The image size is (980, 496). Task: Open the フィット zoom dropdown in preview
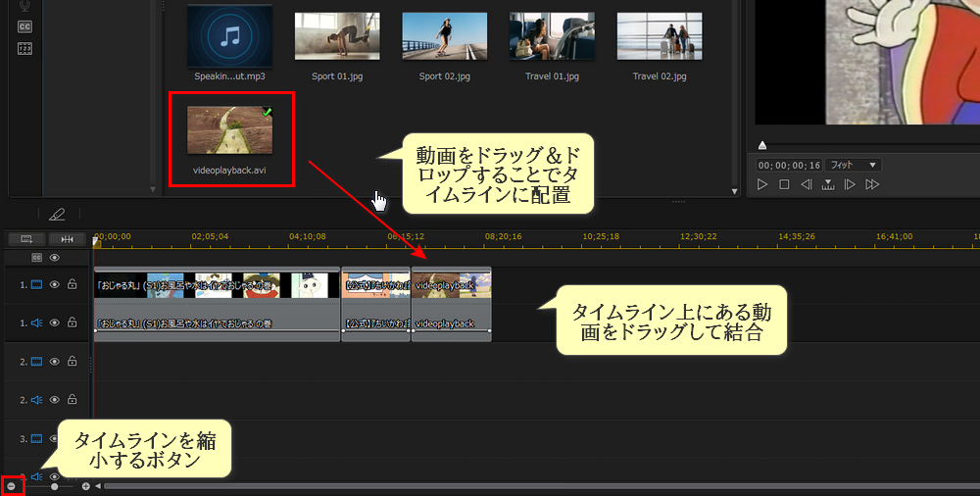pos(852,165)
